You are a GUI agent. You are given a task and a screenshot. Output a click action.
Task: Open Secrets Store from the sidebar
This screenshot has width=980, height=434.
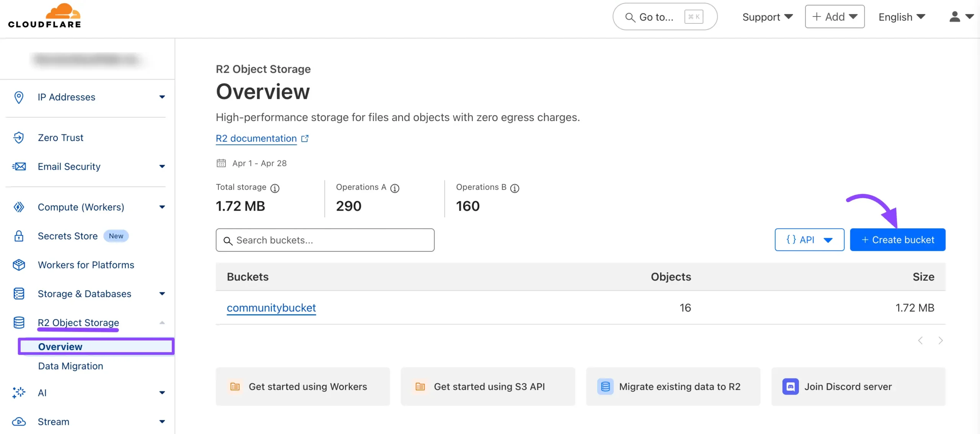click(68, 236)
